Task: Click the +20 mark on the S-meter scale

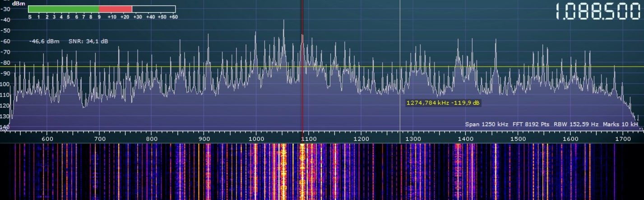Action: 124,17
